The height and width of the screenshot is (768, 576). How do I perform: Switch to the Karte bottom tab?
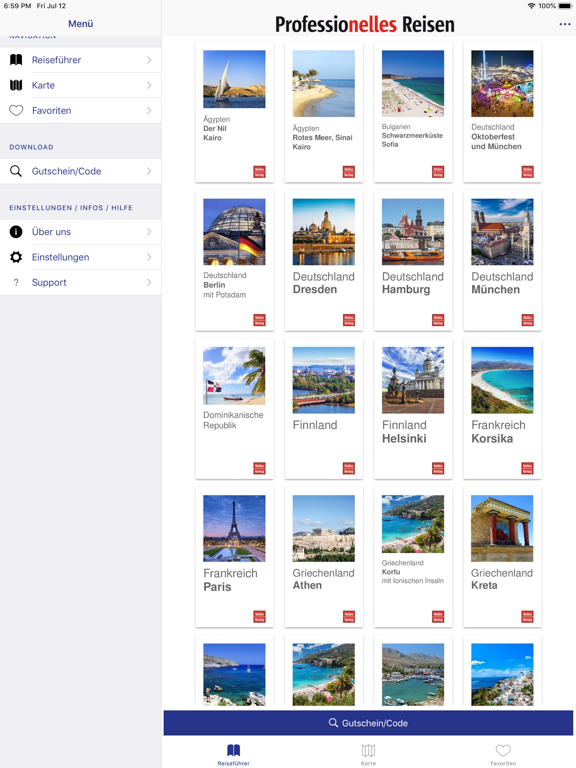[x=368, y=754]
